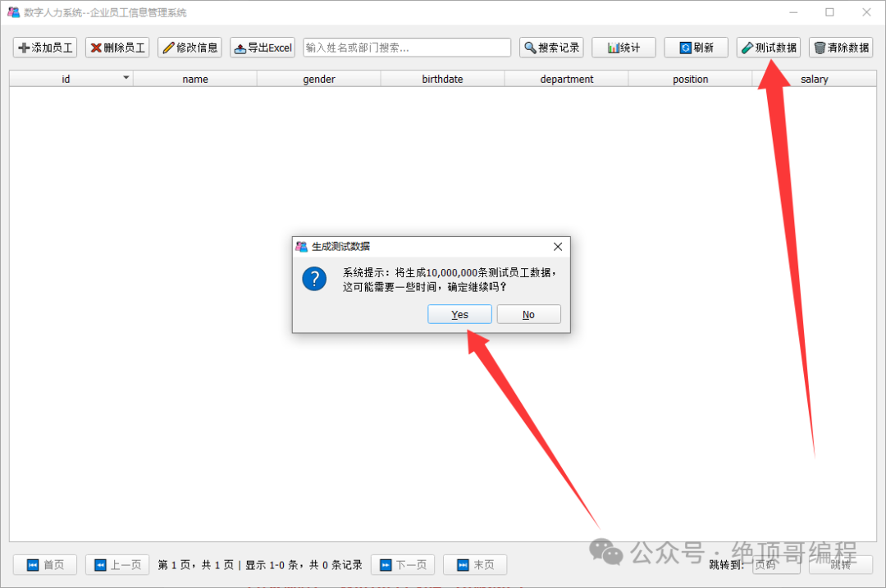886x588 pixels.
Task: Click the Refresh (刷新) button
Action: [696, 48]
